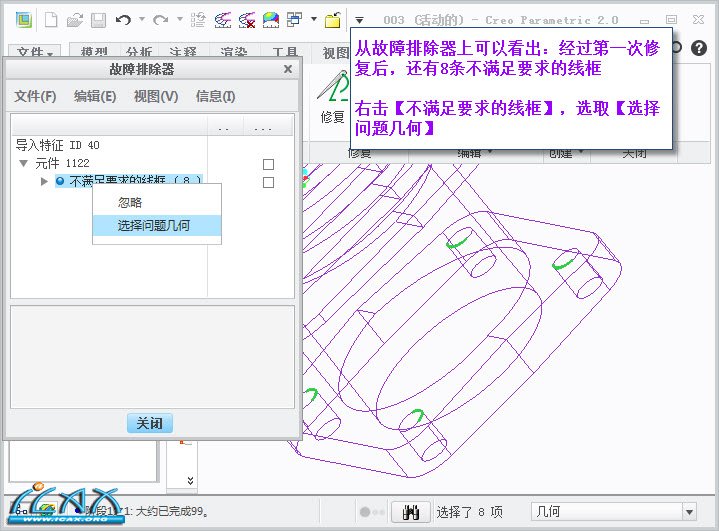Open the 编辑(E) menu in troubleshooter
Viewport: 719px width, 531px height.
[95, 96]
